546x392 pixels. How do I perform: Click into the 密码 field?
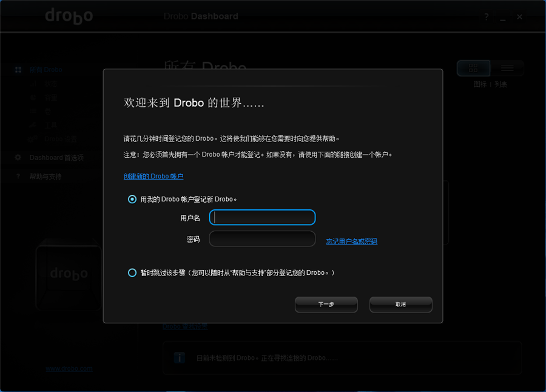262,239
